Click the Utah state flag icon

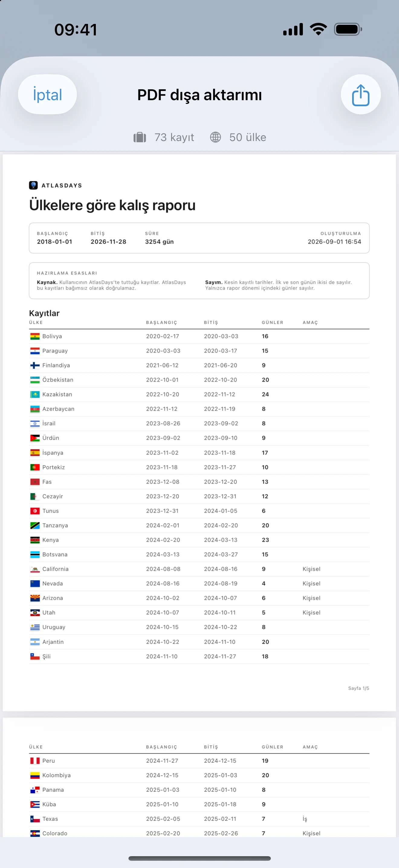click(35, 613)
